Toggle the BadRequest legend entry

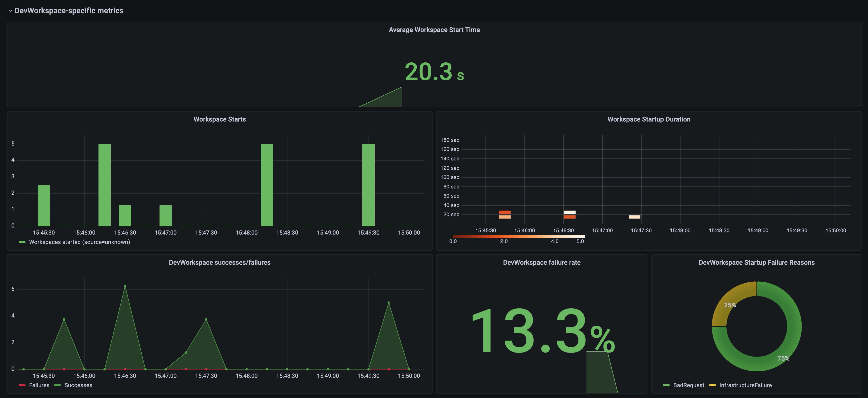(688, 385)
